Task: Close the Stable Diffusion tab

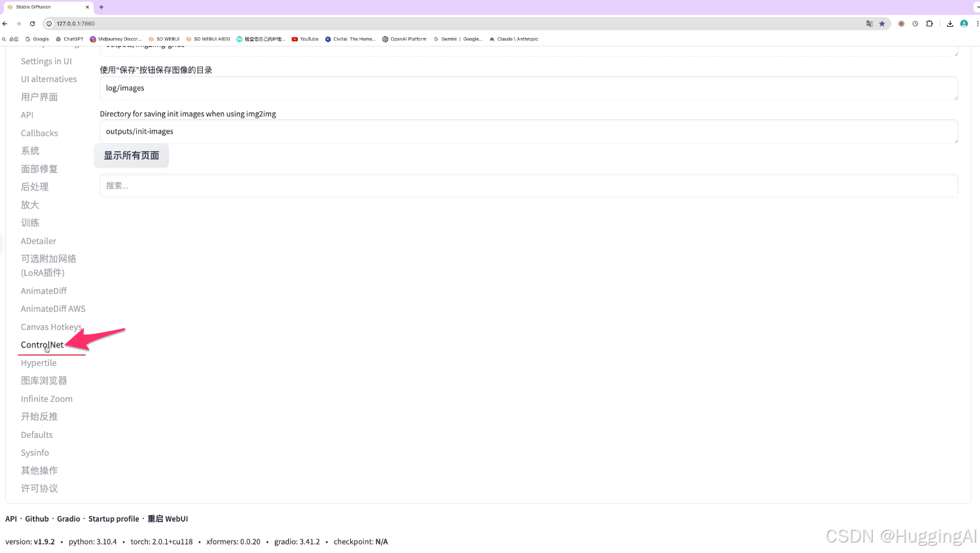Action: 87,7
